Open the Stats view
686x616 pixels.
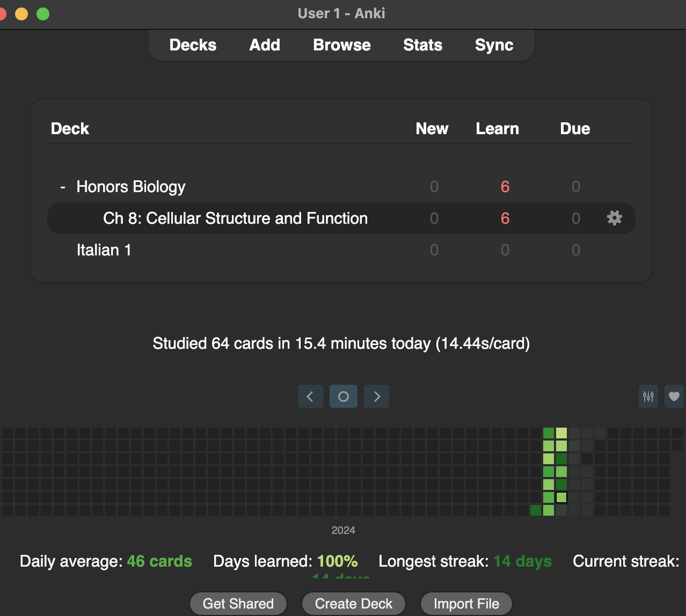pyautogui.click(x=423, y=45)
